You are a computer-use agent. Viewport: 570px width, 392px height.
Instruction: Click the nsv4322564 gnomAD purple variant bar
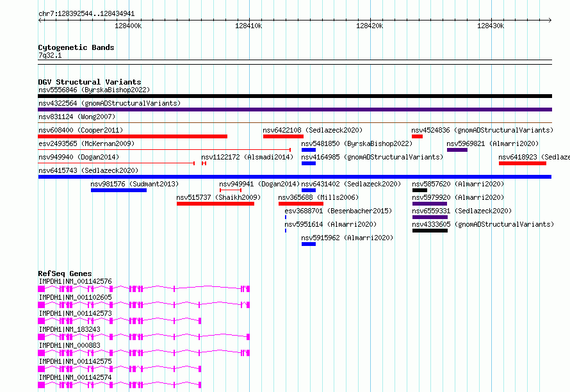tap(295, 110)
